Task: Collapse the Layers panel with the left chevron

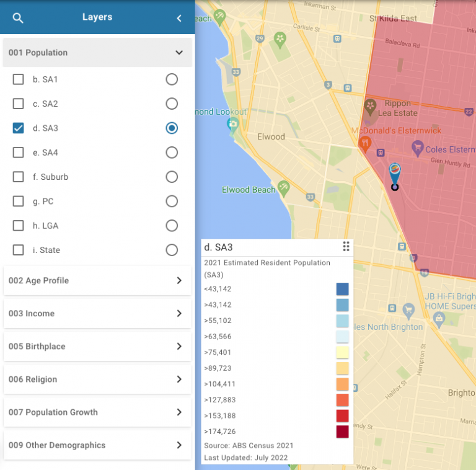Action: [x=179, y=18]
